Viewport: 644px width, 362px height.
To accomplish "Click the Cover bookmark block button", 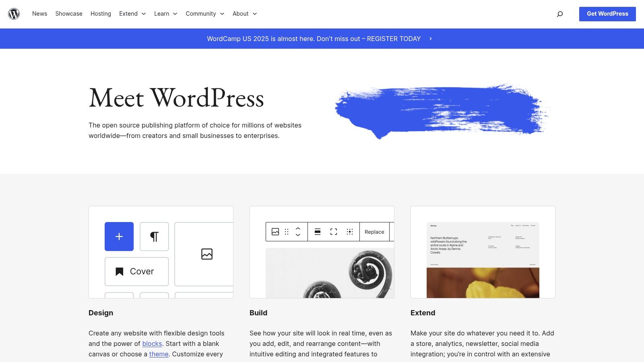I will tap(136, 271).
